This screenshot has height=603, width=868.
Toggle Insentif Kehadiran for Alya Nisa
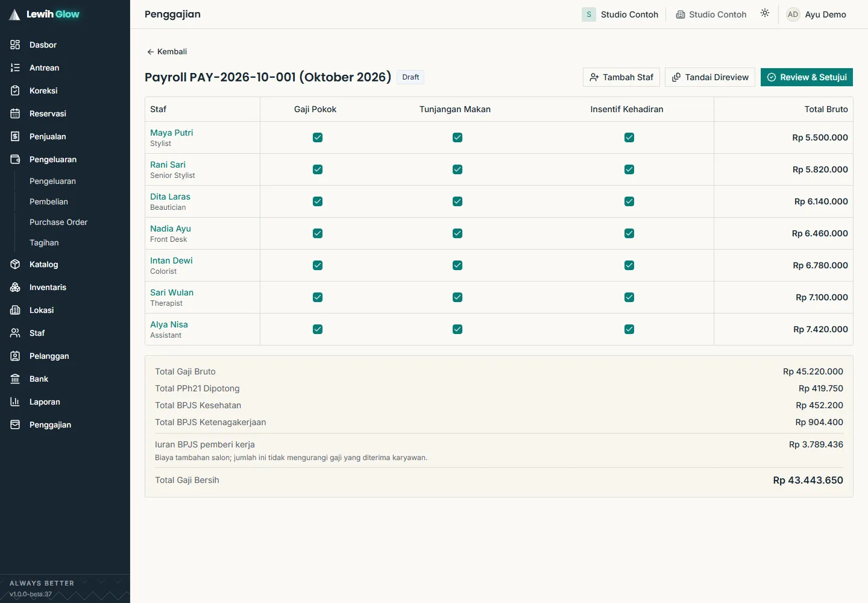629,329
